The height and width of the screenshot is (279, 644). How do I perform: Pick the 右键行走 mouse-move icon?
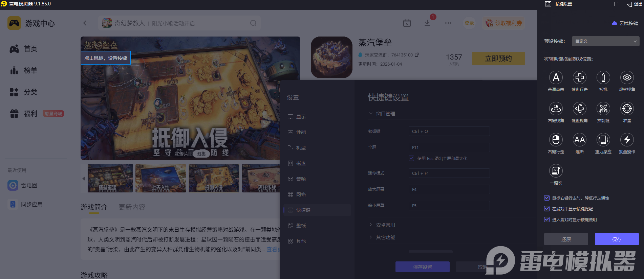pos(556,140)
